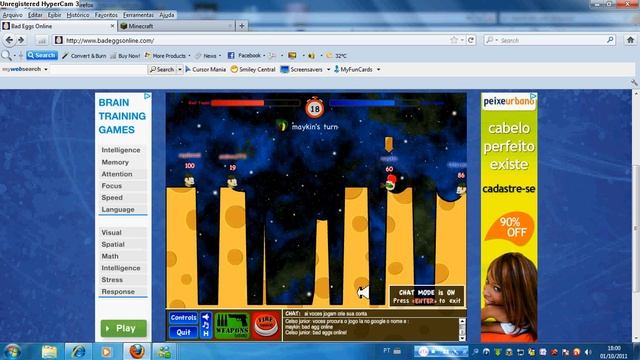Open the Arquivo menu
This screenshot has height=360, width=640.
(x=13, y=15)
